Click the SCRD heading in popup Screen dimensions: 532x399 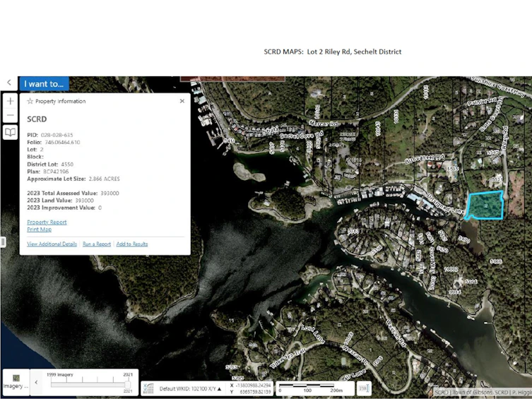click(x=37, y=119)
